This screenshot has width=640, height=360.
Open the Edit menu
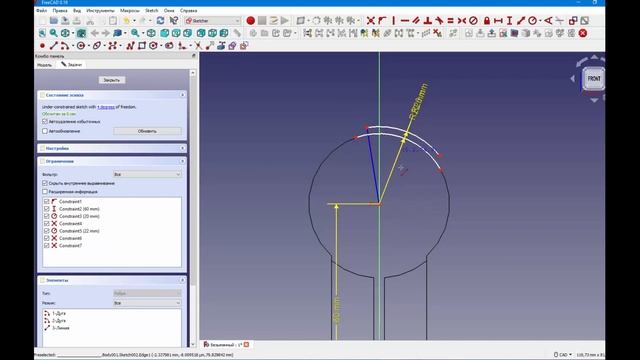60,11
